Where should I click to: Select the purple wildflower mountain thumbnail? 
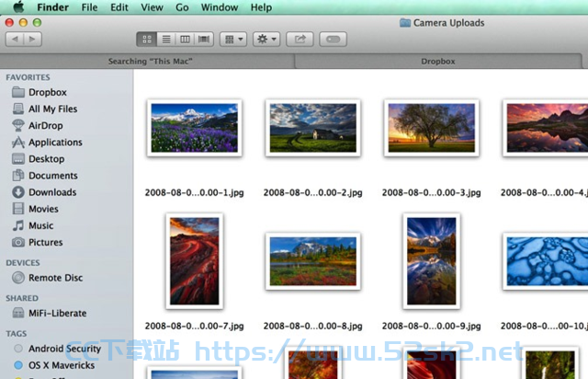point(194,128)
